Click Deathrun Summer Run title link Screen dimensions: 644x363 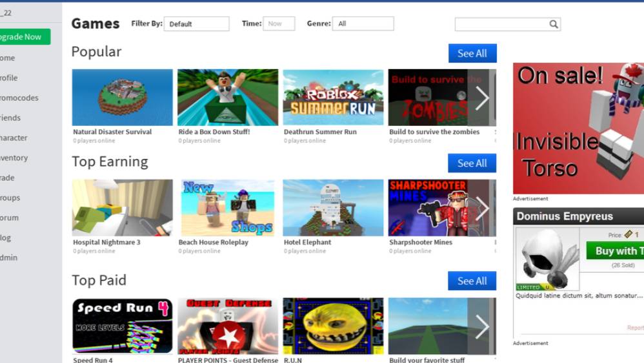click(x=320, y=132)
